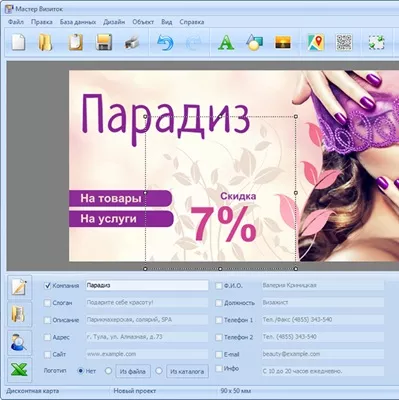Click the Инфо input field
Image resolution: width=399 pixels, height=400 pixels.
tap(323, 371)
